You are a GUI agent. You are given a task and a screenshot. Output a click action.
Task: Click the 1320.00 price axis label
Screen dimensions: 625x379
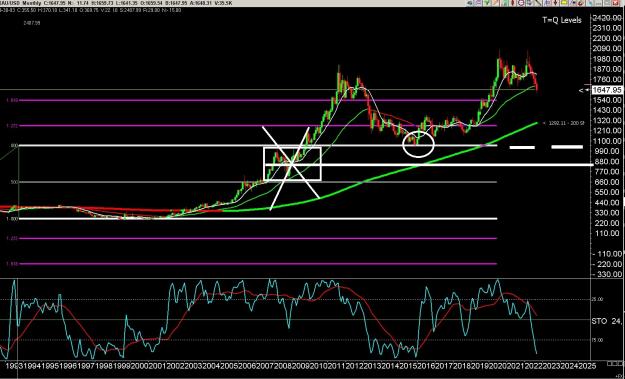tap(607, 120)
